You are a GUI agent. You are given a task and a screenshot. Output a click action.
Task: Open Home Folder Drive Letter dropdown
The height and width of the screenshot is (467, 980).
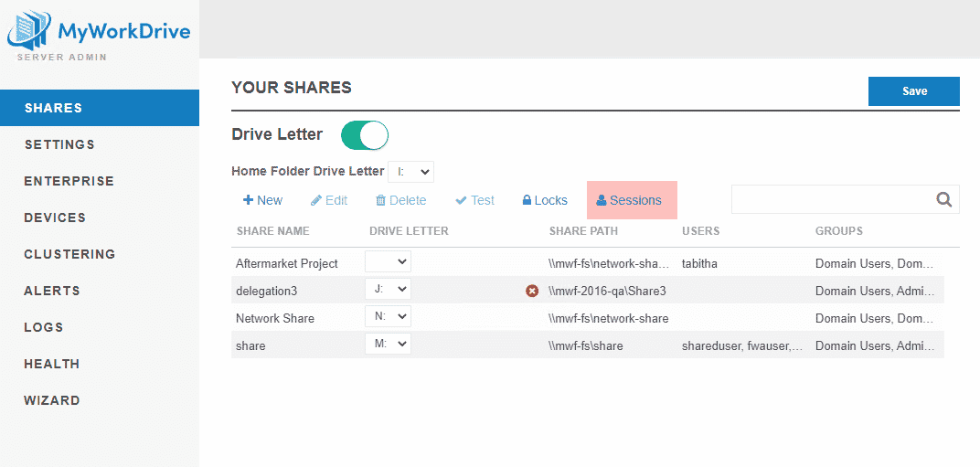pyautogui.click(x=410, y=171)
